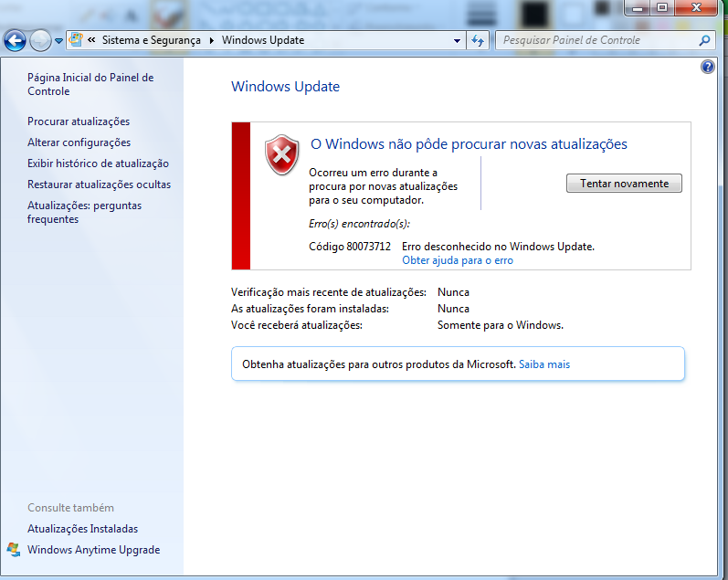Image resolution: width=728 pixels, height=580 pixels.
Task: Open the recent pages dropdown arrow
Action: pyautogui.click(x=59, y=41)
